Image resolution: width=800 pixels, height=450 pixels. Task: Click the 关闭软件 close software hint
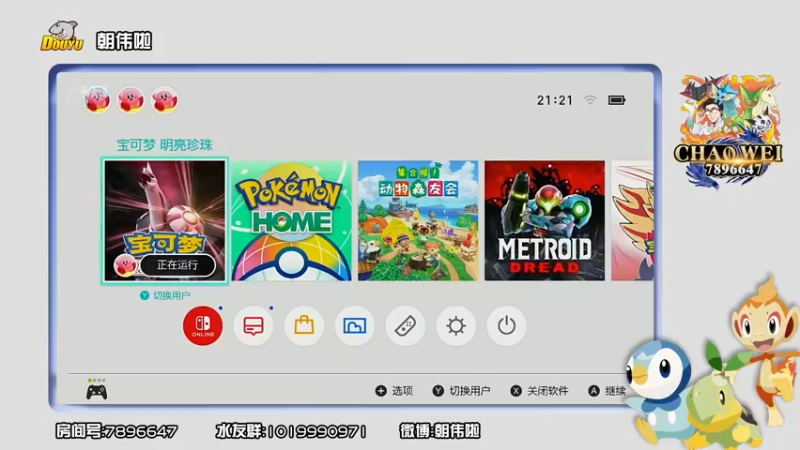[539, 391]
